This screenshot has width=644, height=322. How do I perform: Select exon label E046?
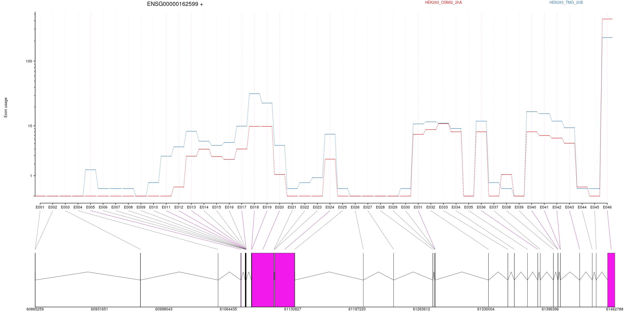[x=607, y=207]
